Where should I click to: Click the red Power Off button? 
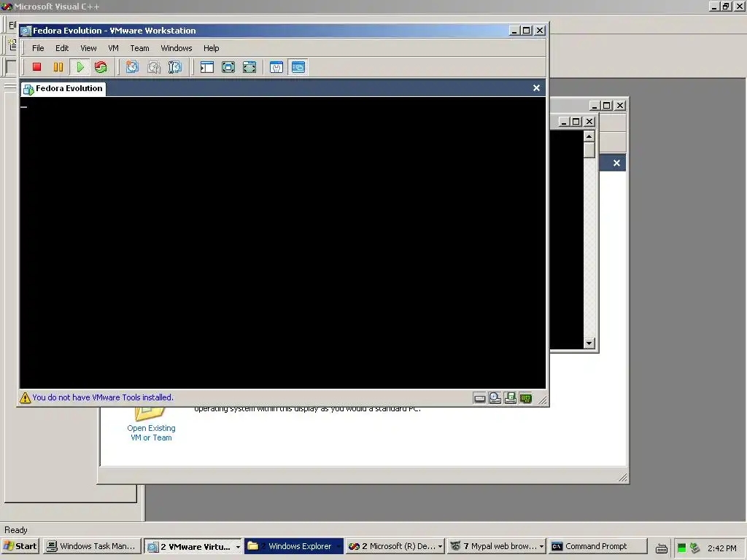coord(36,67)
